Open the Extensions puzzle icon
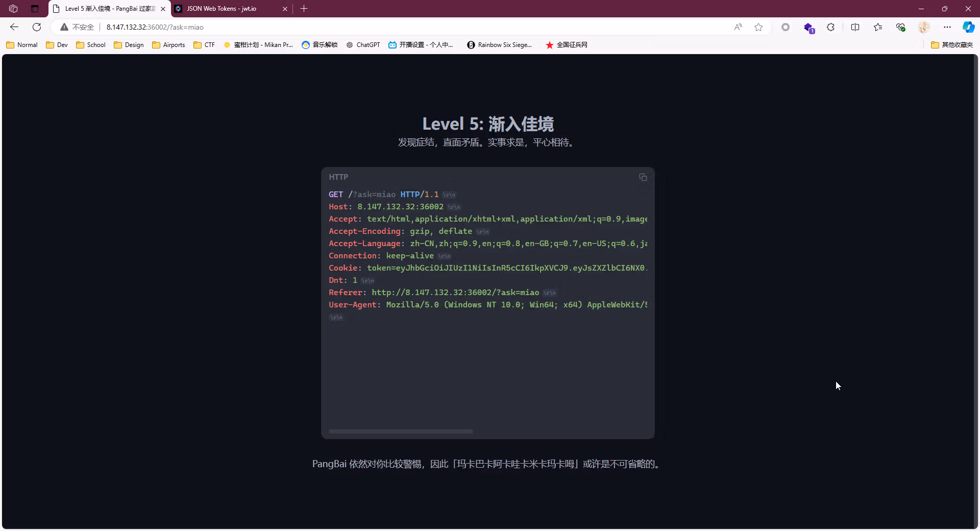 tap(831, 27)
